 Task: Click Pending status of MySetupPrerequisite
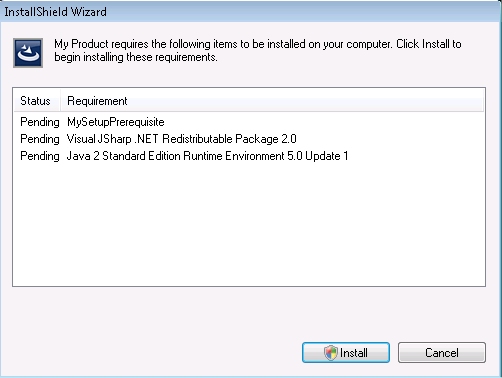point(40,122)
